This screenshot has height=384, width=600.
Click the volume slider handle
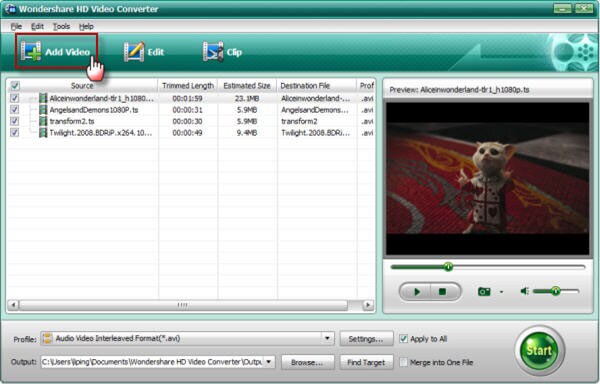(555, 291)
